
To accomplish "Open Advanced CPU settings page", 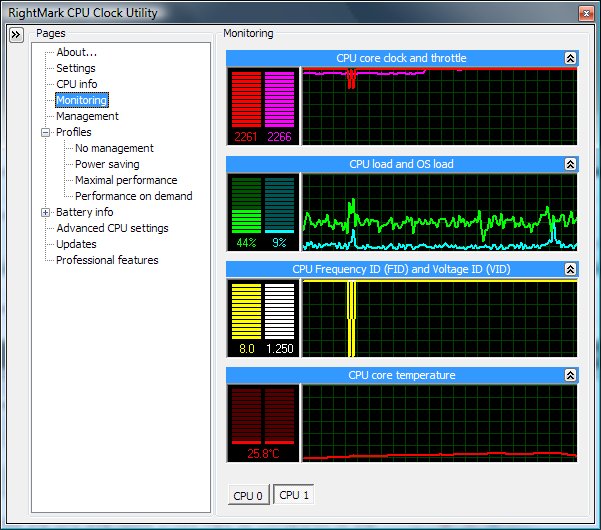I will point(112,228).
